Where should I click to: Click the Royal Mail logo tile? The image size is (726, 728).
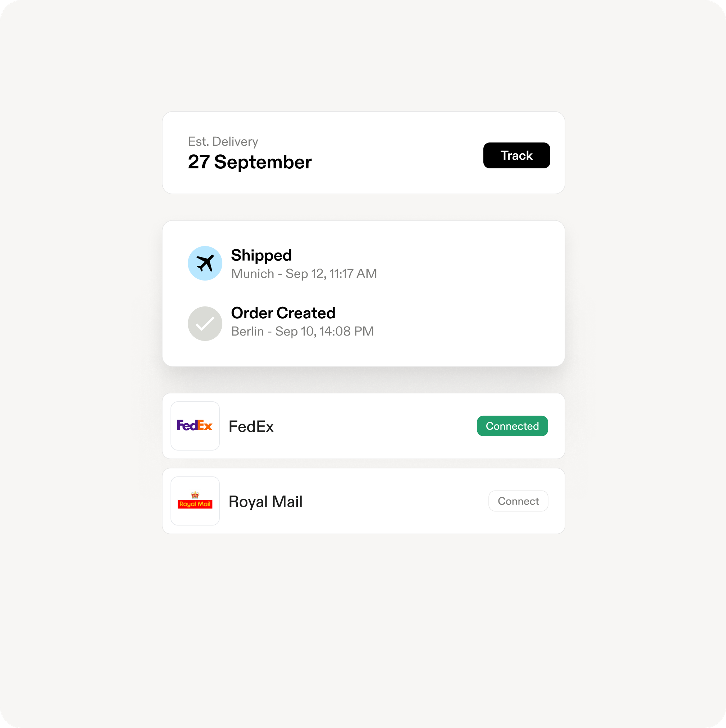point(195,501)
